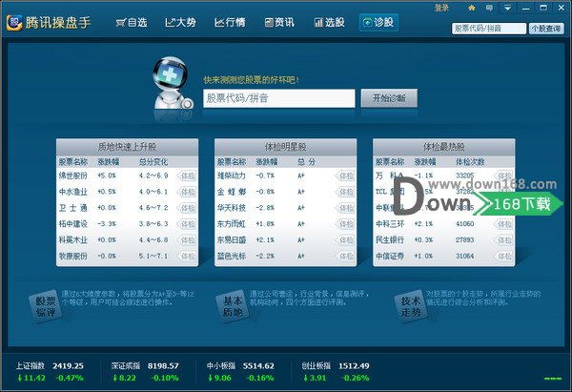This screenshot has width=572, height=392.
Task: Click 体检 tag for 金螳螂
Action: tap(345, 192)
